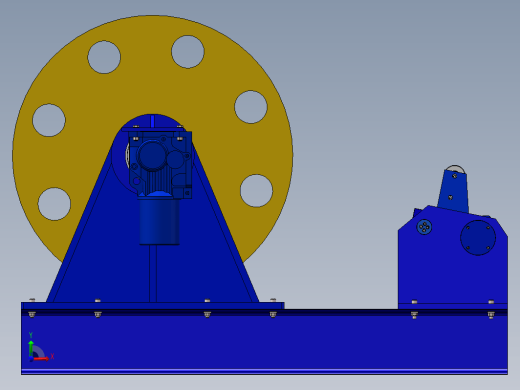Select the gearbox housing at the reel center
Viewport: 520px width, 390px height.
[160, 165]
